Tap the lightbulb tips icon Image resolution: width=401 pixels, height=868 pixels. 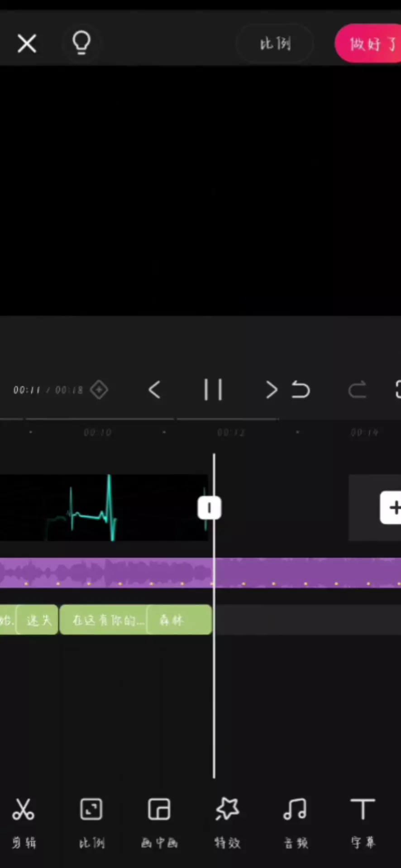coord(81,43)
